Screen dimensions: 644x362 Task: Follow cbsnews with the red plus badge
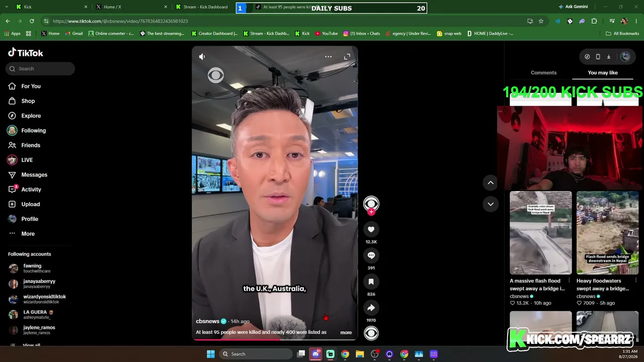(x=371, y=212)
